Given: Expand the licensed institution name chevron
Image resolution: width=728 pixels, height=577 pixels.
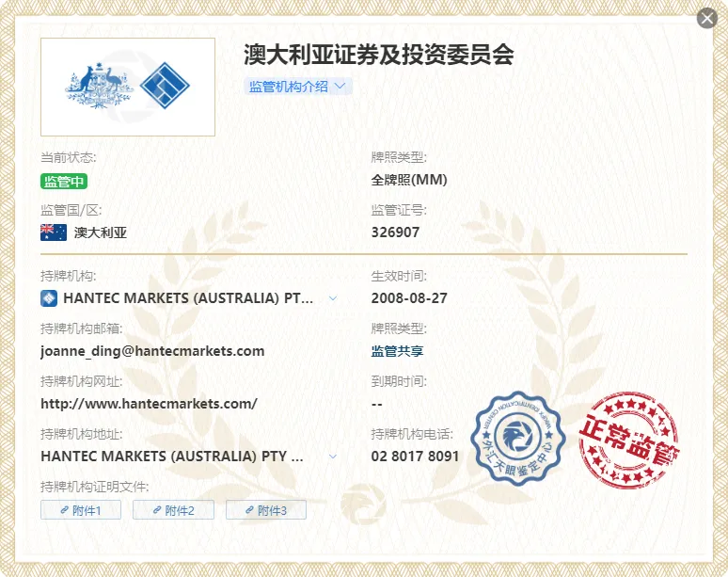Looking at the screenshot, I should click(x=333, y=298).
